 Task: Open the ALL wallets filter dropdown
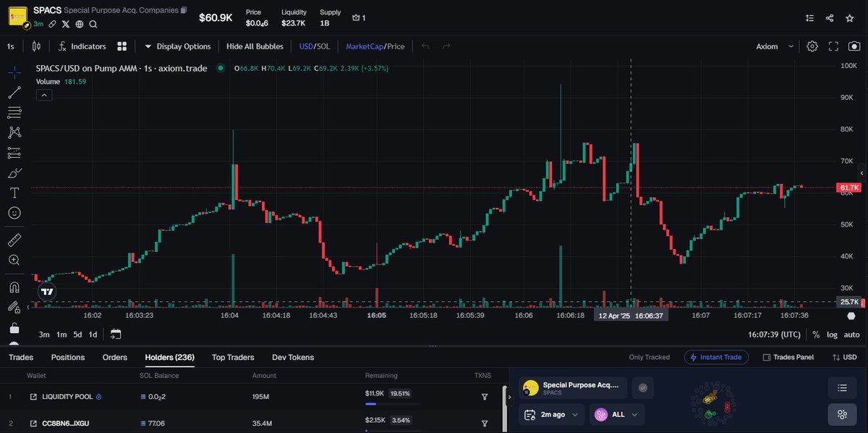click(x=618, y=415)
